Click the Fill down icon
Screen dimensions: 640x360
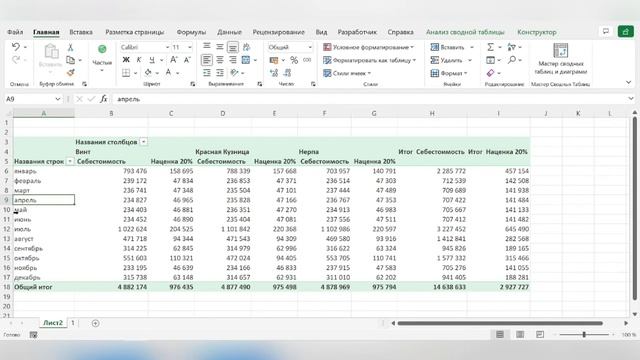click(490, 60)
